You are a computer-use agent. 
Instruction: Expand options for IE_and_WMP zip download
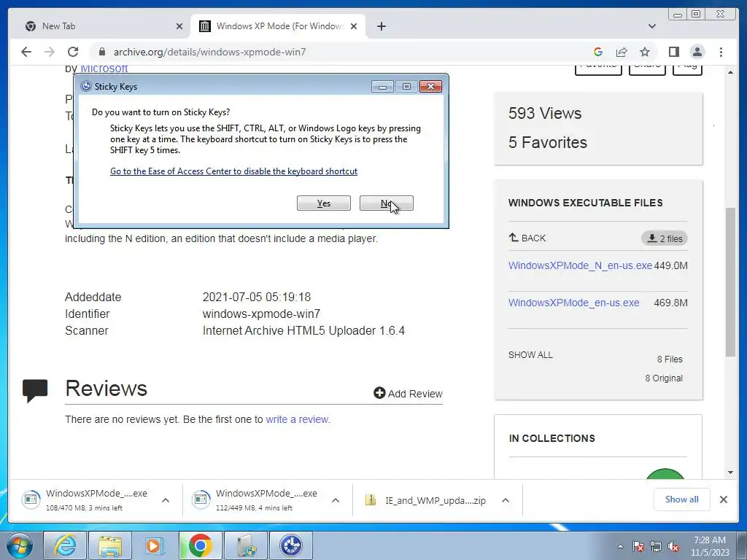[506, 500]
